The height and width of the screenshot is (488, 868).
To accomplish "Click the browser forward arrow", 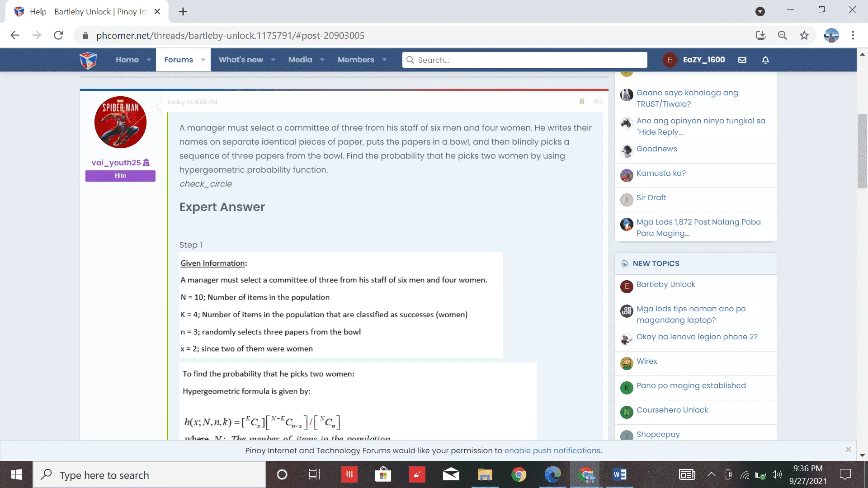I will point(37,35).
